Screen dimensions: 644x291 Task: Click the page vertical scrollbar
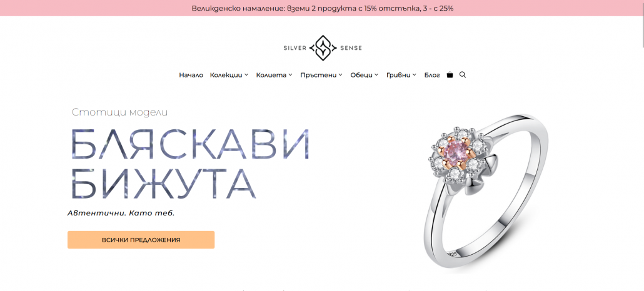pyautogui.click(x=641, y=145)
